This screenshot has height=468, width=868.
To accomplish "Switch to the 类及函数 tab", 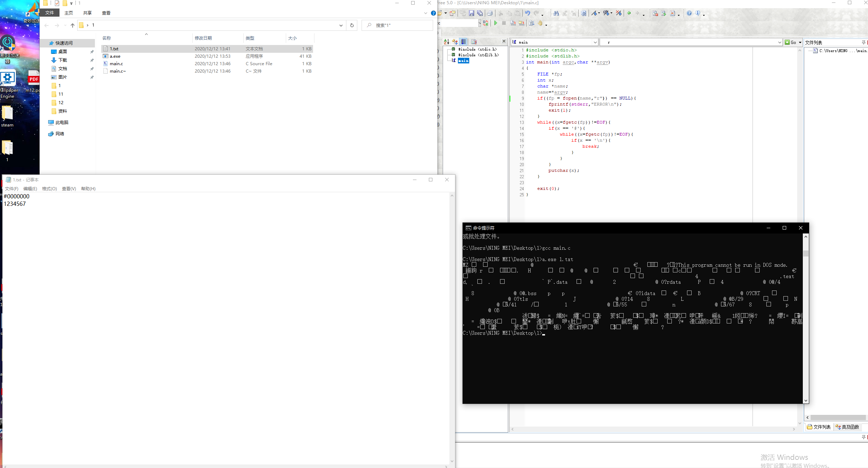I will click(x=847, y=427).
